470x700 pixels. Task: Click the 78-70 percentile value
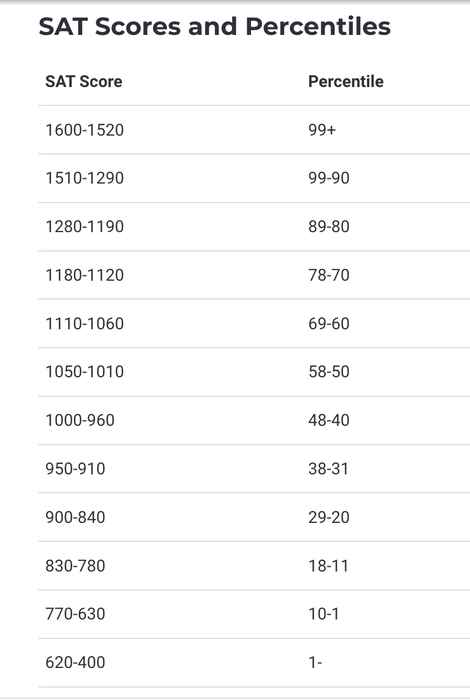click(329, 275)
